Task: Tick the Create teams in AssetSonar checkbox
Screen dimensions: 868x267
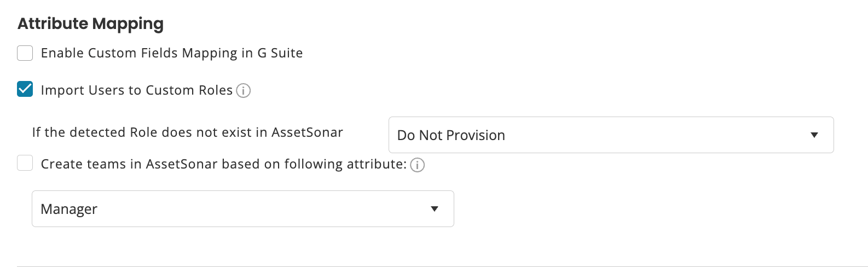Action: point(25,163)
